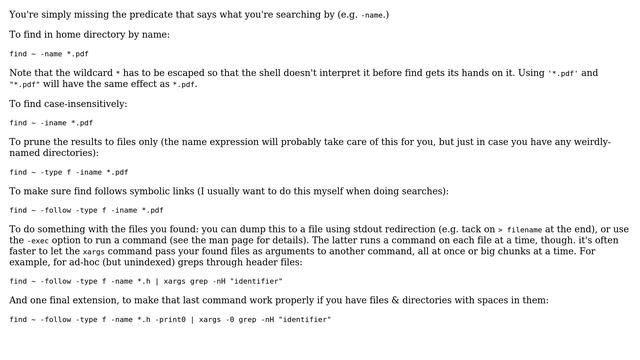Click 'To find in home directory by name' text
This screenshot has width=640, height=360.
point(89,35)
